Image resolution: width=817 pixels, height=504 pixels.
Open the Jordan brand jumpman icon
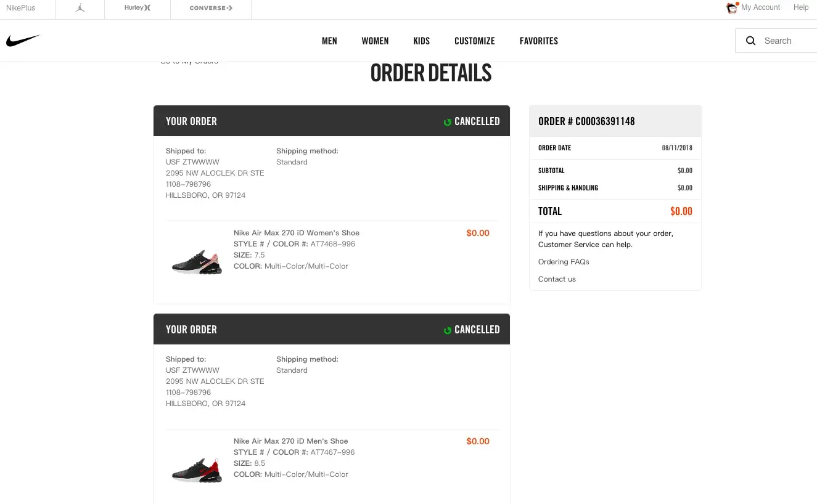pyautogui.click(x=80, y=8)
